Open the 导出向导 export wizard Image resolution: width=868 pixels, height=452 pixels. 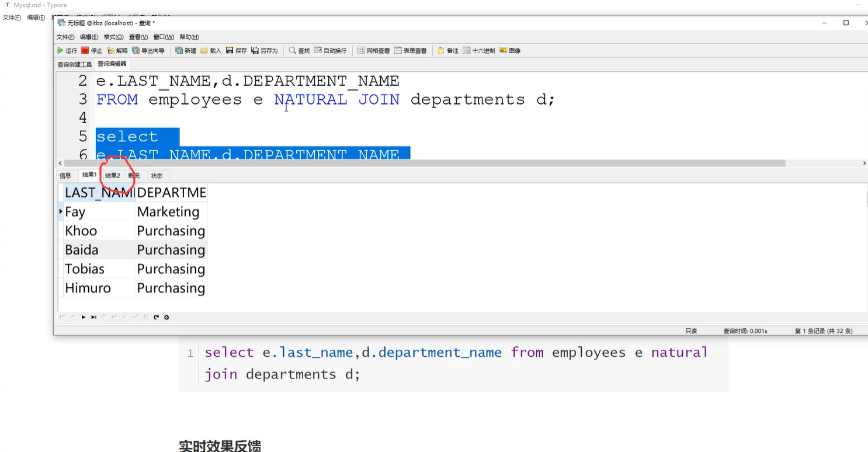[x=148, y=51]
